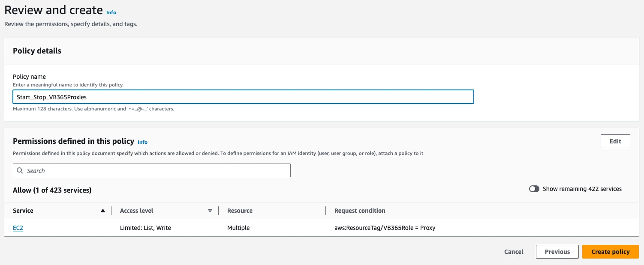Select 'aws:ResourceTag/VB365Role = Proxy' condition text
The image size is (644, 265).
click(385, 228)
